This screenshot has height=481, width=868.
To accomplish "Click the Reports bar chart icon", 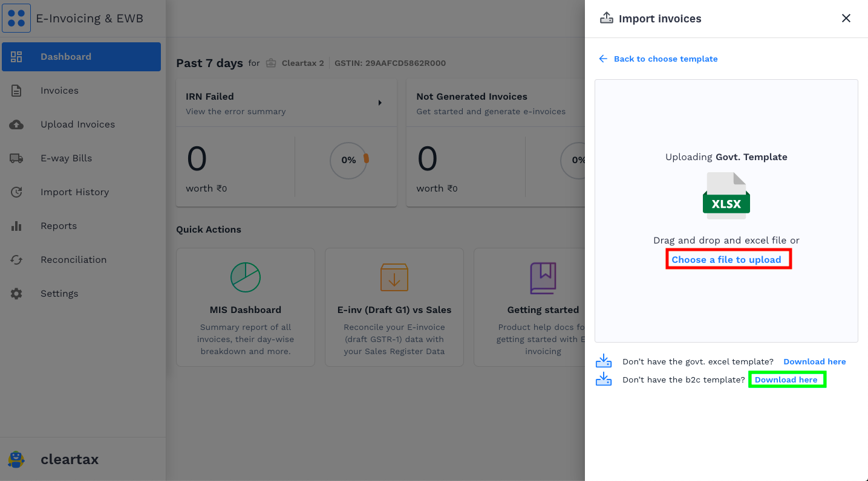I will click(16, 226).
